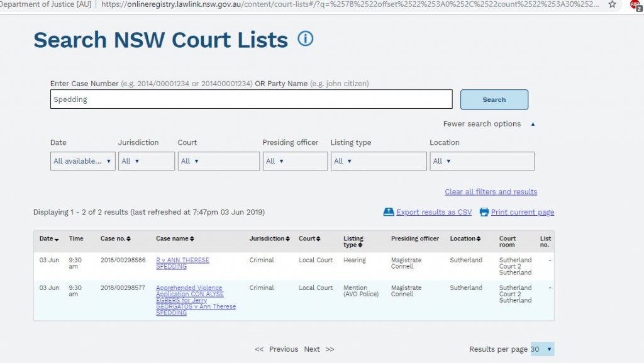Sort by Jurisdiction column arrows
The height and width of the screenshot is (363, 644).
[287, 239]
